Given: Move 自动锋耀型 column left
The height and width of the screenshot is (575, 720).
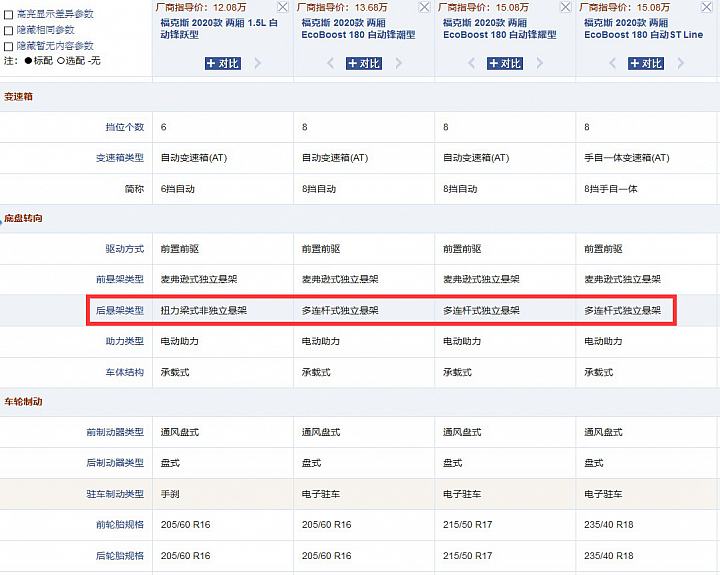Looking at the screenshot, I should 471,63.
